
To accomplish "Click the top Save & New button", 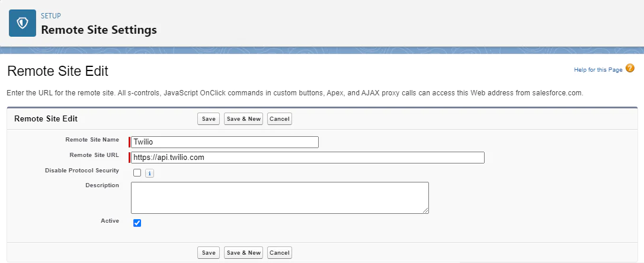I will pos(243,118).
